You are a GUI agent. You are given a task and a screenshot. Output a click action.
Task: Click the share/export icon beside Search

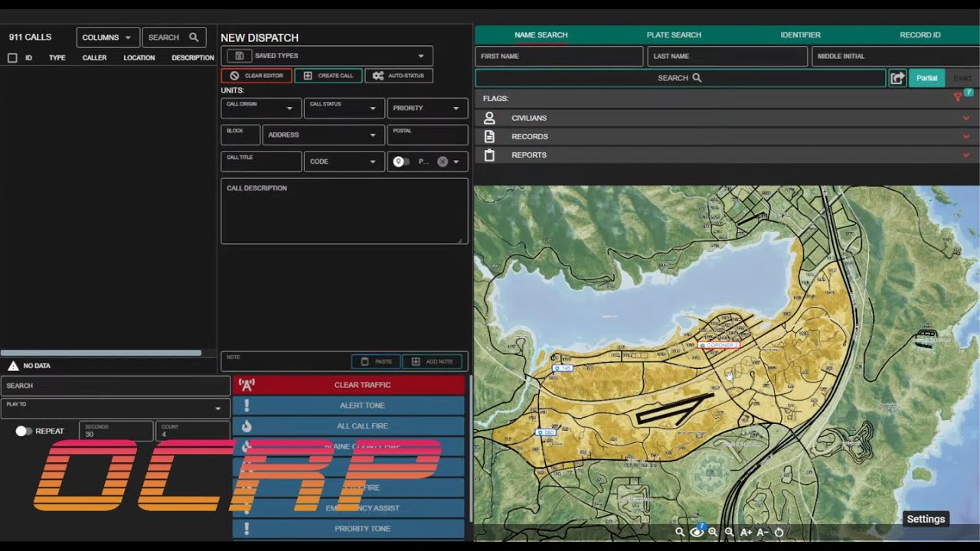[x=897, y=78]
